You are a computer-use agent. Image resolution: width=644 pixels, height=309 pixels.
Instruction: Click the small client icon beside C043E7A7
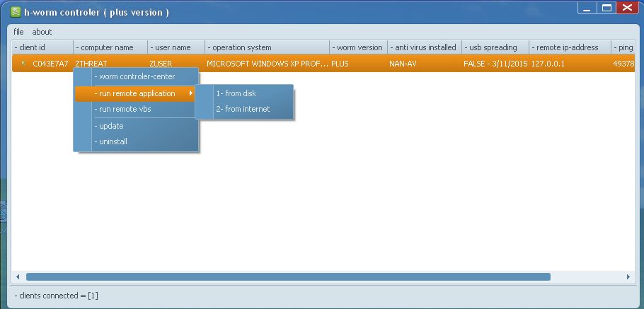coord(23,64)
